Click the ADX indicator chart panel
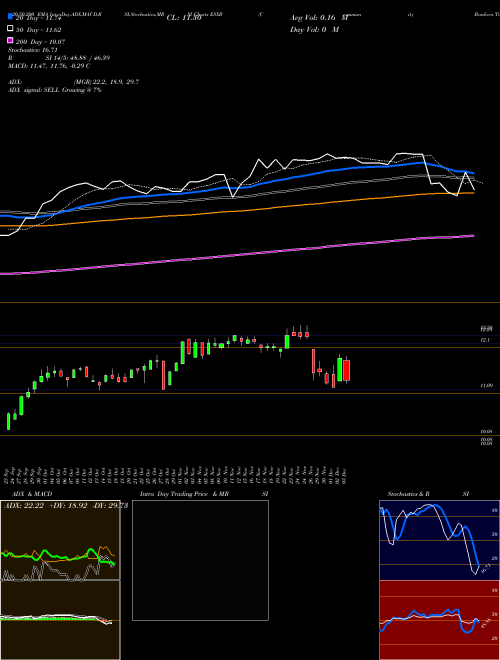The image size is (500, 660). click(x=60, y=540)
